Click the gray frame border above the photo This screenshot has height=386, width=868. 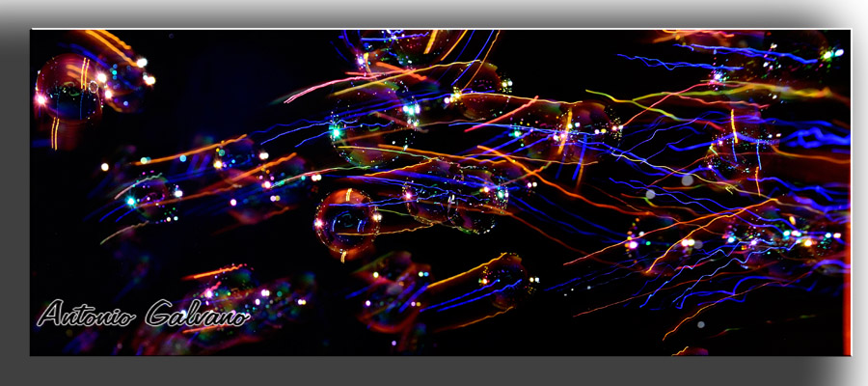[434, 14]
